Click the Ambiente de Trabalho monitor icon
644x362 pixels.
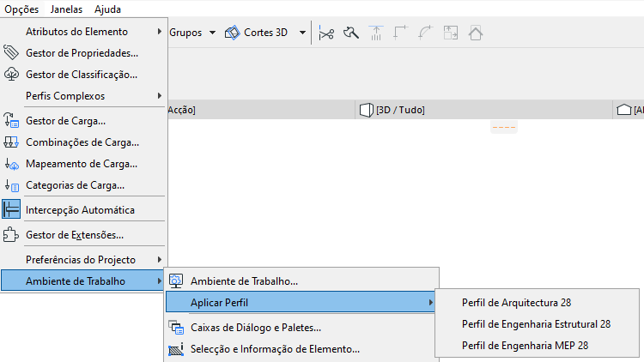[x=176, y=281]
